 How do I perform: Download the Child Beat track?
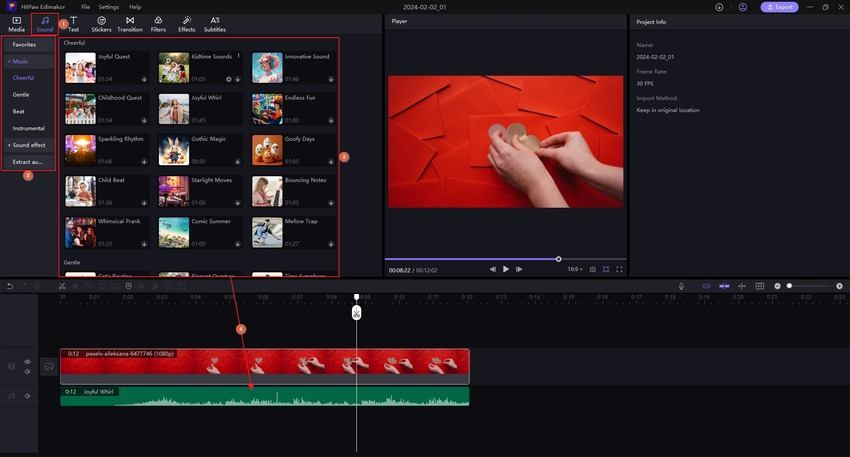pyautogui.click(x=144, y=203)
